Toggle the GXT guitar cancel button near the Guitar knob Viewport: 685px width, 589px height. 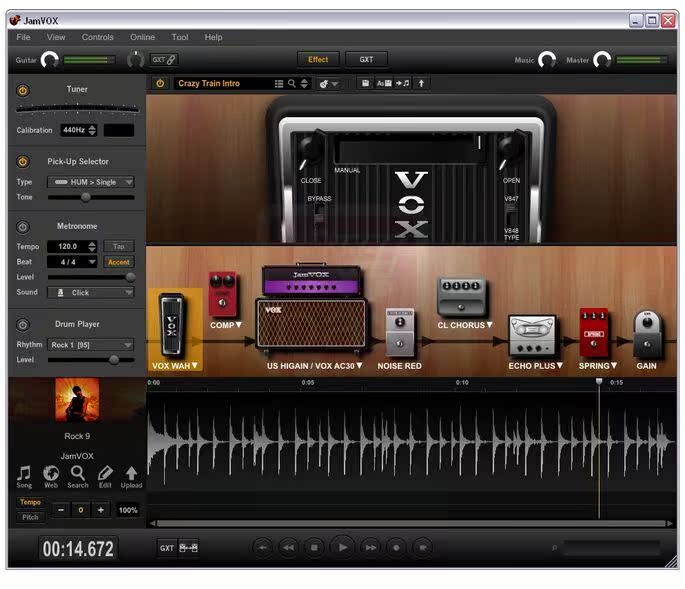coord(164,59)
